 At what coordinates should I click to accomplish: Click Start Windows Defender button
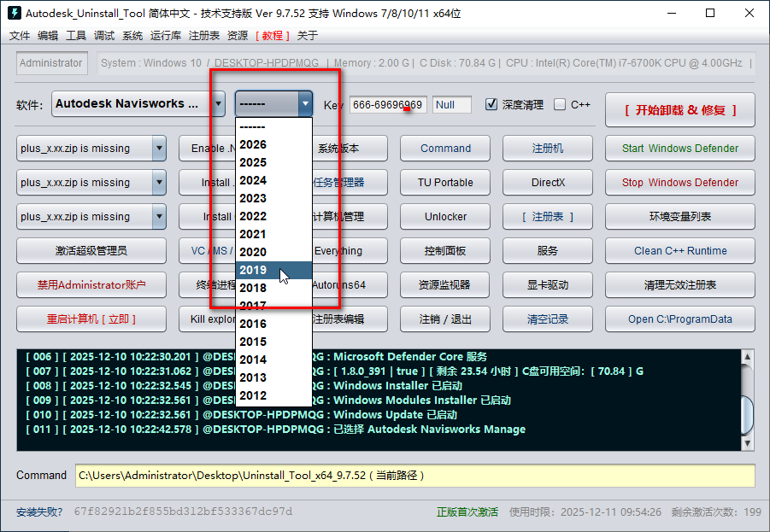point(680,149)
